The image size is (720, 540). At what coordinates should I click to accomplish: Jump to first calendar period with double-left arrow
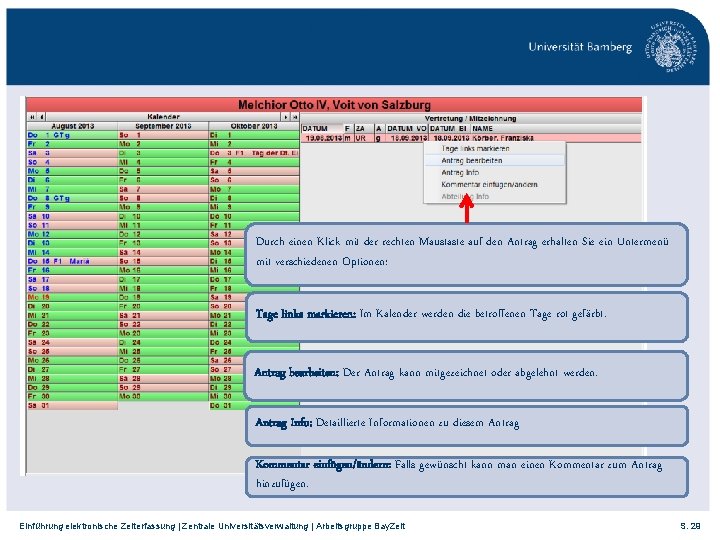[x=32, y=117]
